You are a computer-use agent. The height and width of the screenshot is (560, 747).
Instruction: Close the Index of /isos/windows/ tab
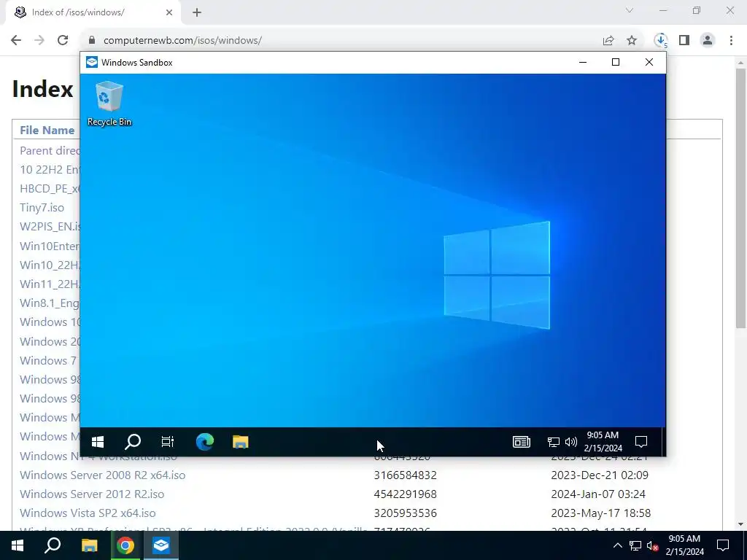pyautogui.click(x=169, y=12)
